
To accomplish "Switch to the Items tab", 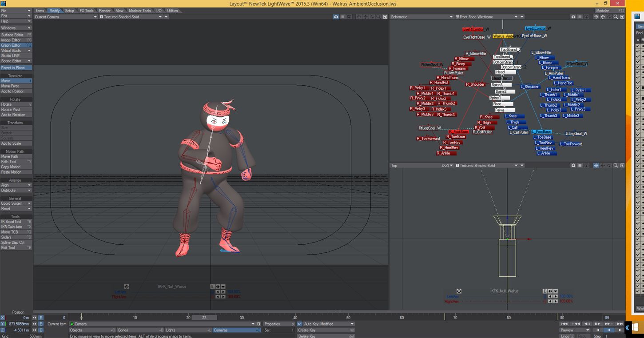I will click(x=40, y=11).
